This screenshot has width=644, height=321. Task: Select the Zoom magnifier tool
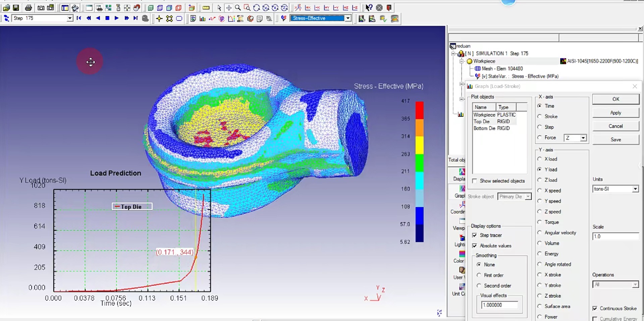coord(238,8)
